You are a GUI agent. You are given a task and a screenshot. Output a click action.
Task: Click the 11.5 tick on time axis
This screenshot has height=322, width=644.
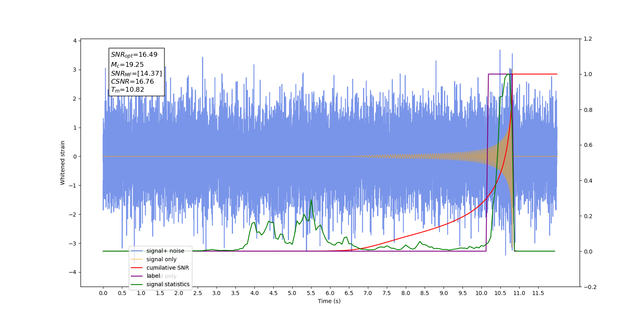click(x=538, y=293)
